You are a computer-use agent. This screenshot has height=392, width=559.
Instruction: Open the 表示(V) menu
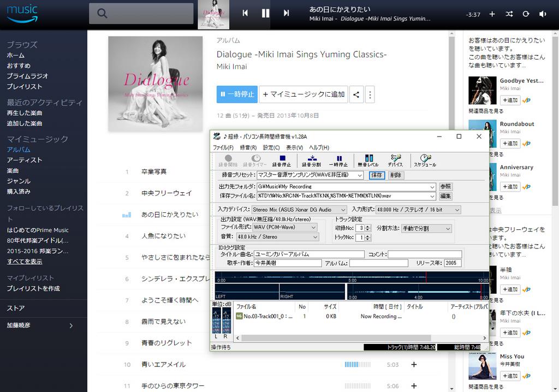click(x=294, y=147)
